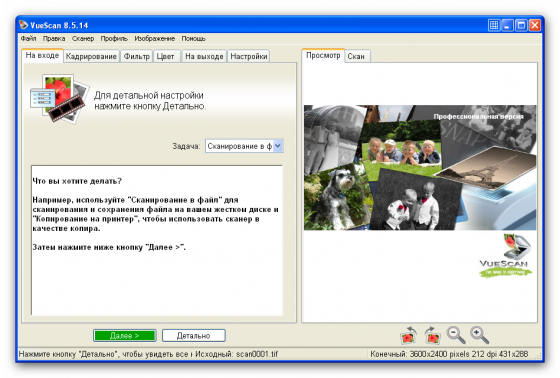Click the green Далее > button

(x=125, y=335)
